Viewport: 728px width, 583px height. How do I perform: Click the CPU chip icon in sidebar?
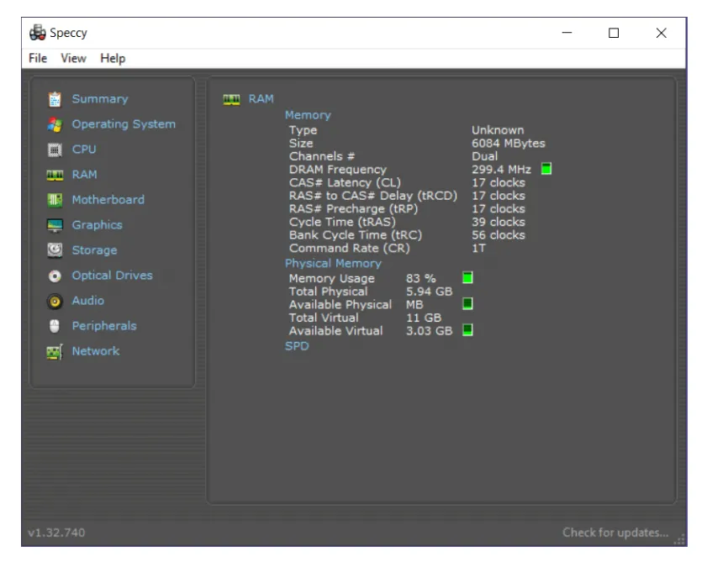pyautogui.click(x=55, y=150)
